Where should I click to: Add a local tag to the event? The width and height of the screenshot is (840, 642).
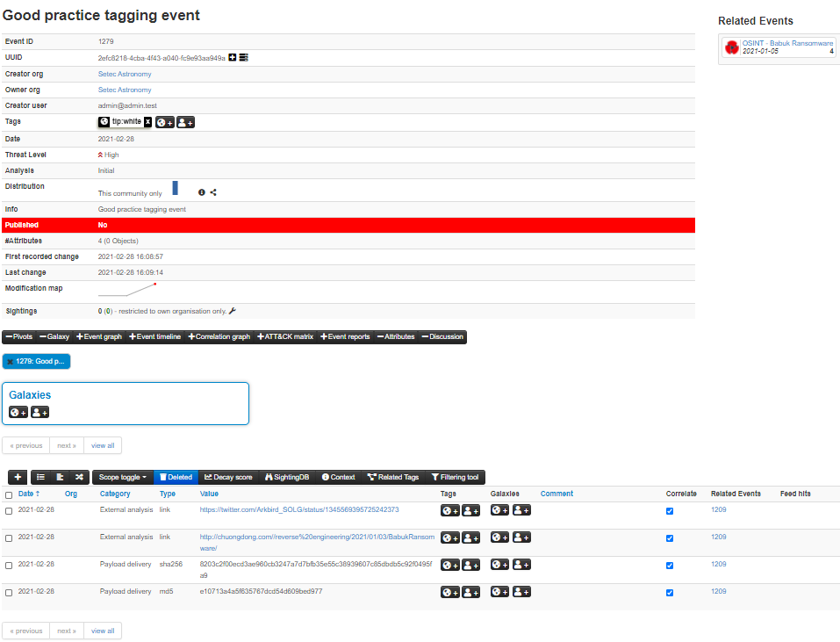point(185,122)
